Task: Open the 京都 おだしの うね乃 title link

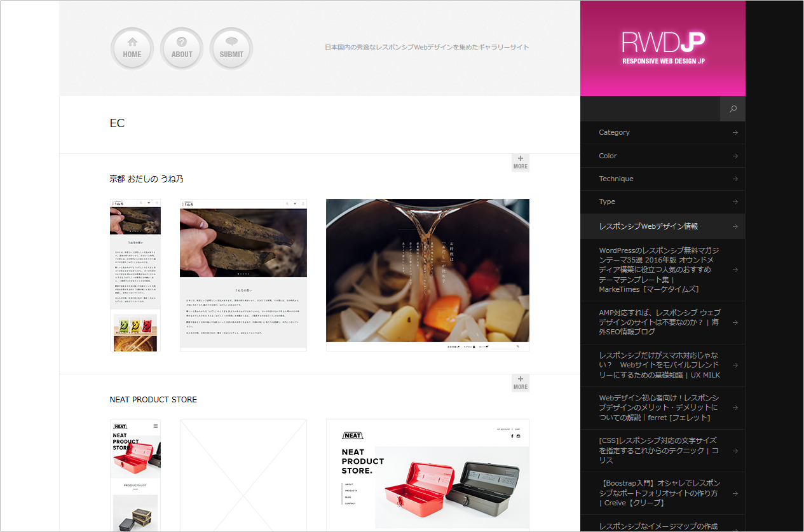Action: click(147, 179)
